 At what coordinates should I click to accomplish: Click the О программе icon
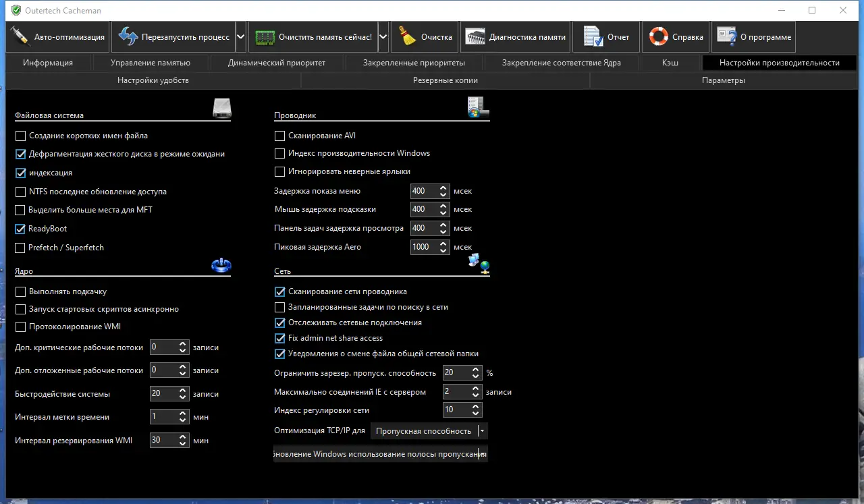click(726, 36)
